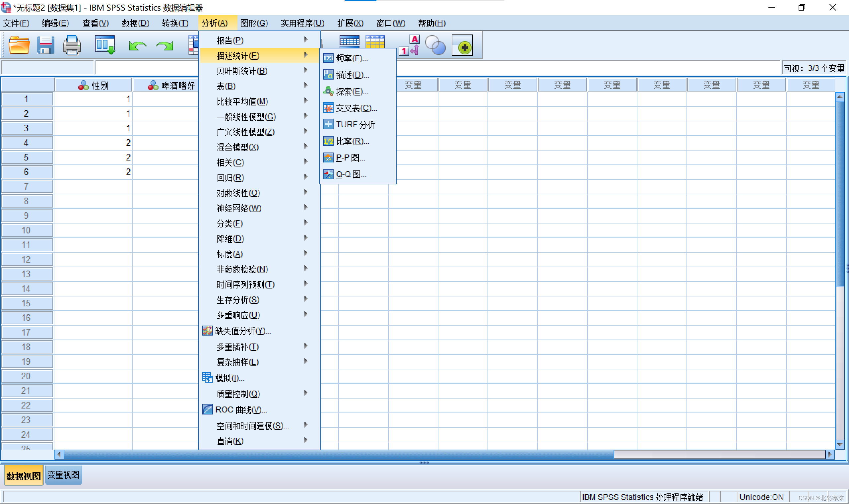849x504 pixels.
Task: Click the green Undo arrow icon
Action: click(137, 46)
